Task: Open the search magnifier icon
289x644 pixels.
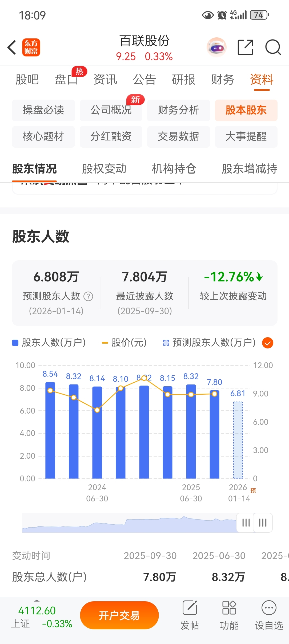Action: point(273,47)
